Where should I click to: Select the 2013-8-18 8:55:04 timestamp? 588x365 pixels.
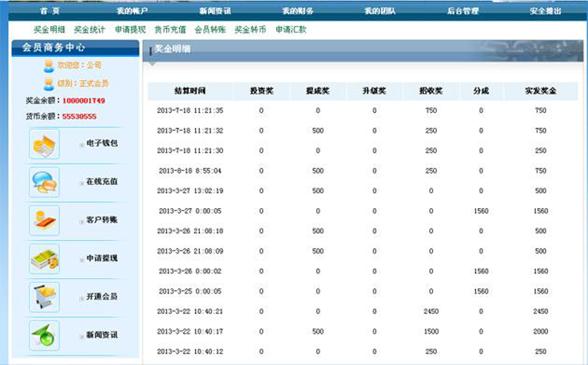(190, 171)
